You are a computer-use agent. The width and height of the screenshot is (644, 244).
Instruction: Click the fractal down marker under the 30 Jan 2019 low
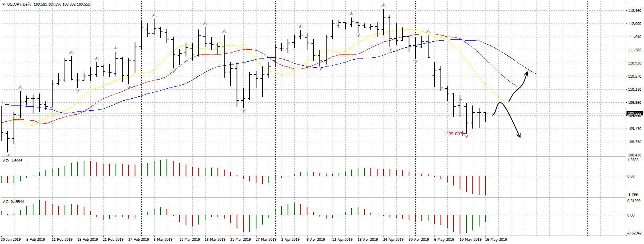coord(8,156)
